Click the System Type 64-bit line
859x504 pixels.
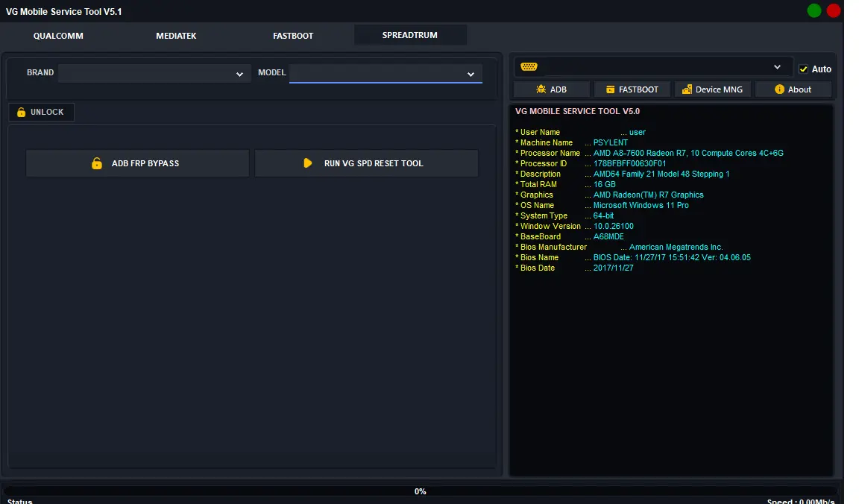click(564, 215)
